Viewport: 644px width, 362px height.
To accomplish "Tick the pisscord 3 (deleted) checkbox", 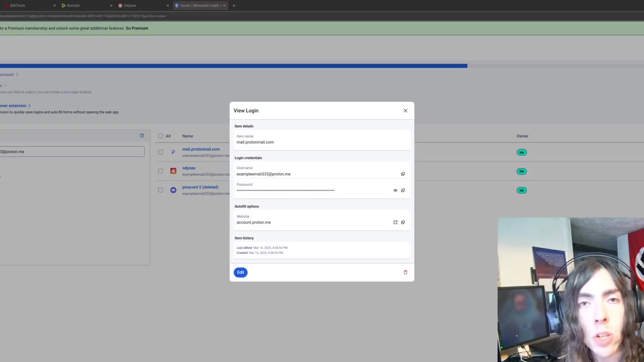I will tap(160, 190).
